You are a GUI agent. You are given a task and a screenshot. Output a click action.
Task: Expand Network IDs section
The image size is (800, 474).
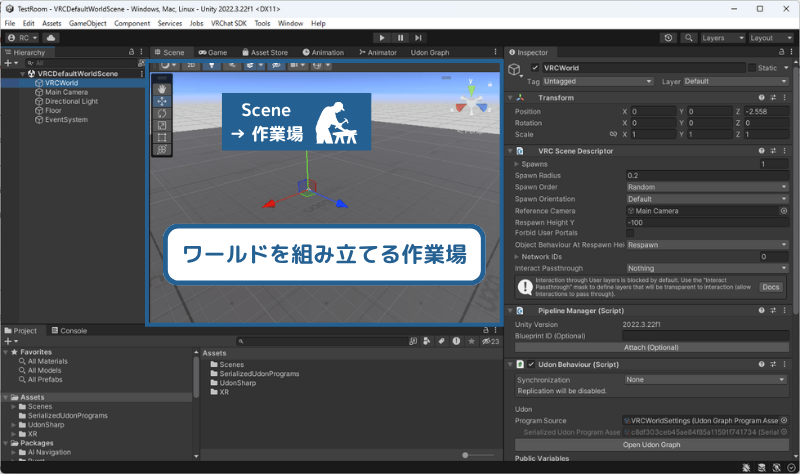tap(516, 257)
